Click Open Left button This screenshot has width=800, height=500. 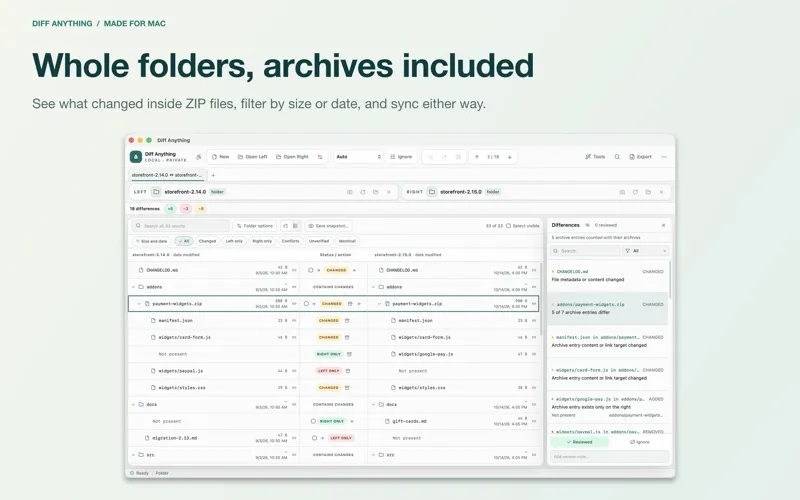point(253,157)
